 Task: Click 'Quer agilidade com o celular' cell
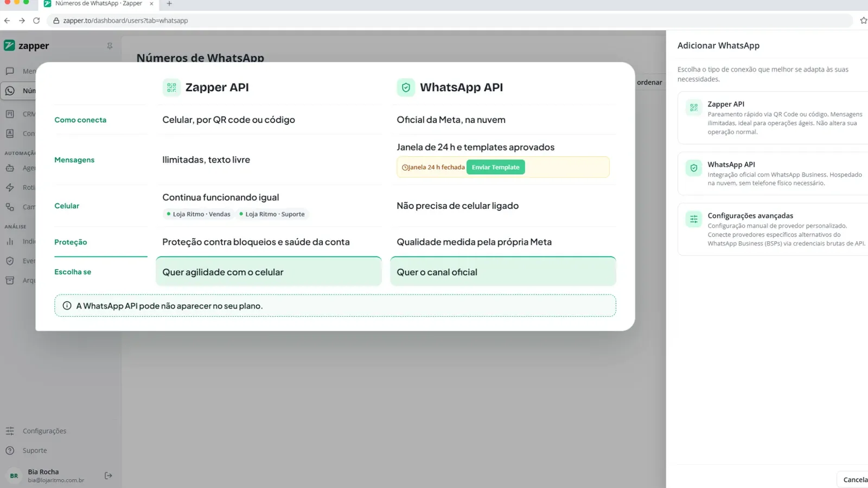pyautogui.click(x=269, y=272)
